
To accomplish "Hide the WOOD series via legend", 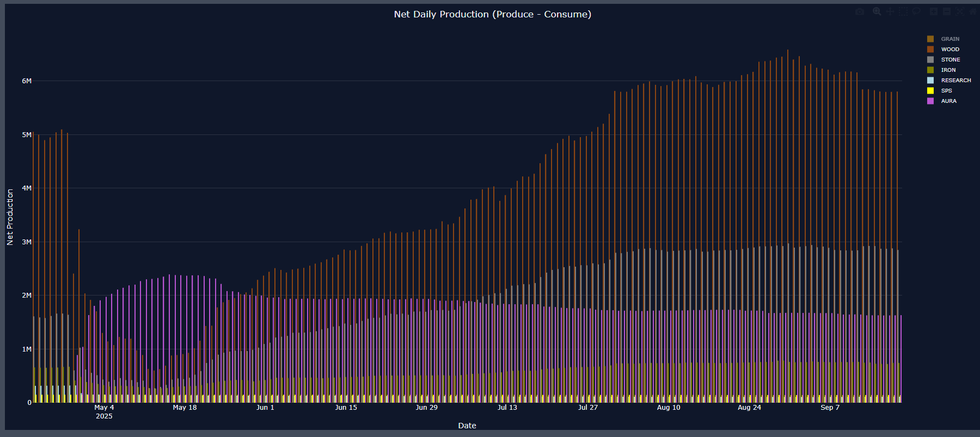I will pos(950,50).
